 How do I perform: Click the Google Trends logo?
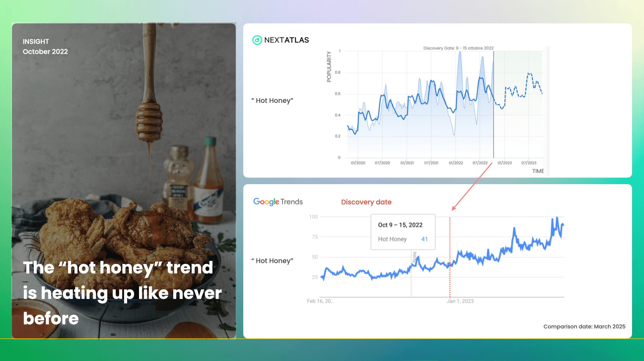pyautogui.click(x=278, y=202)
